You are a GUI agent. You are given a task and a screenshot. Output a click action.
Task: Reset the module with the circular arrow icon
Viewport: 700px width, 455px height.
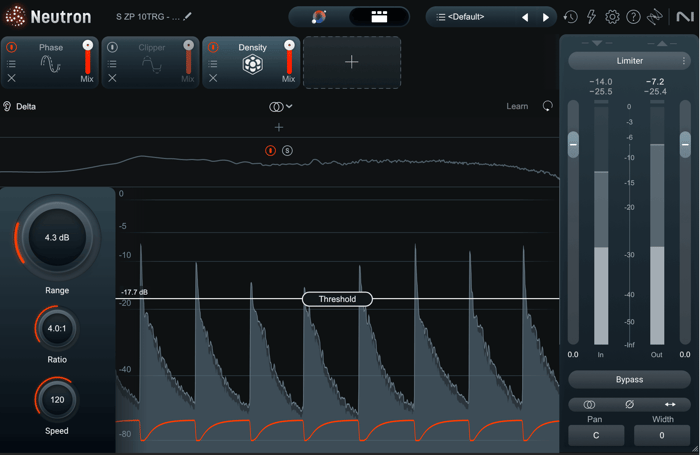coord(547,106)
